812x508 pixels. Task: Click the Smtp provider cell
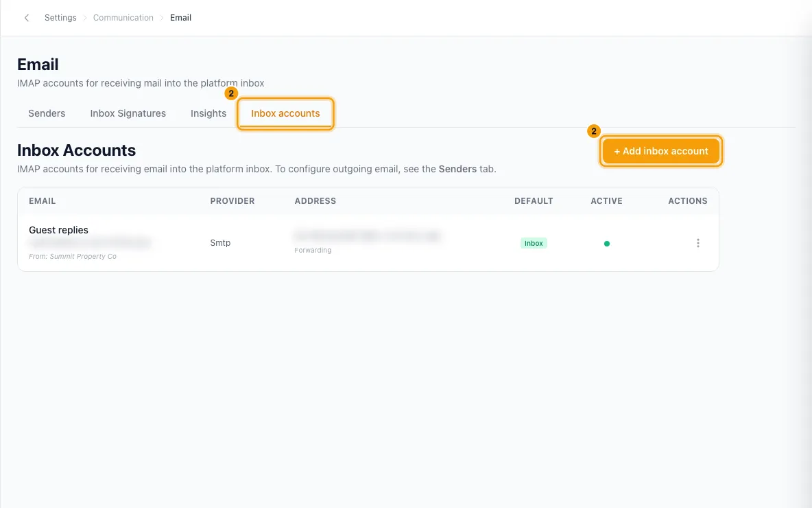[x=220, y=242]
